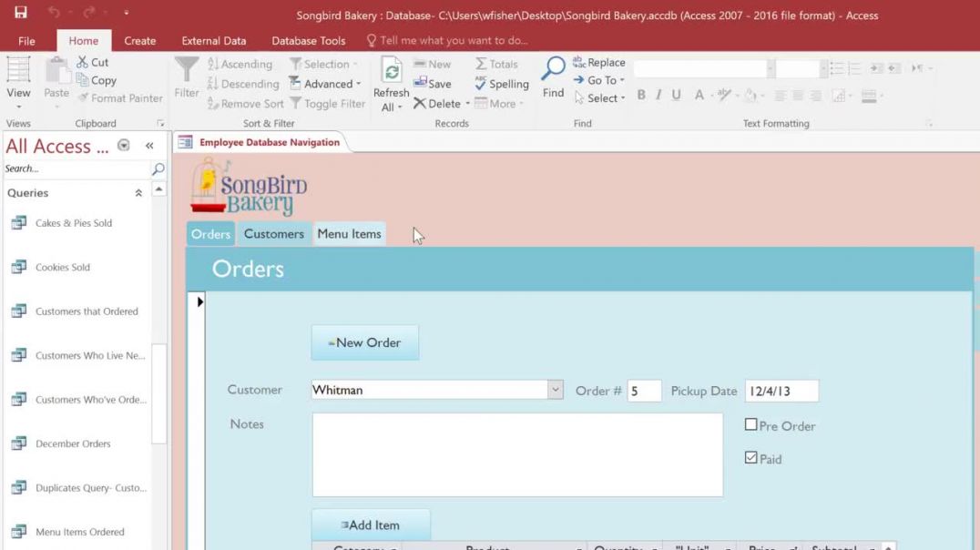The image size is (980, 550).
Task: Switch to the Create ribbon tab
Action: coord(140,41)
